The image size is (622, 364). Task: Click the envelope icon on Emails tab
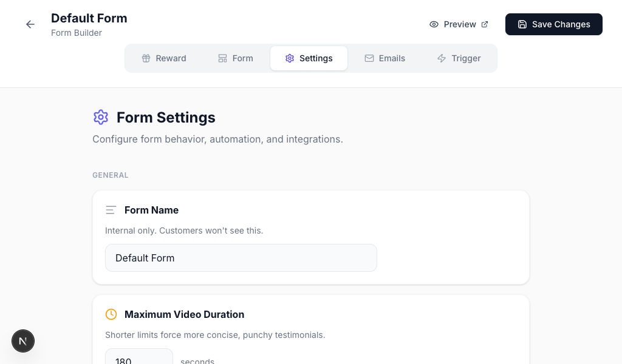(369, 58)
